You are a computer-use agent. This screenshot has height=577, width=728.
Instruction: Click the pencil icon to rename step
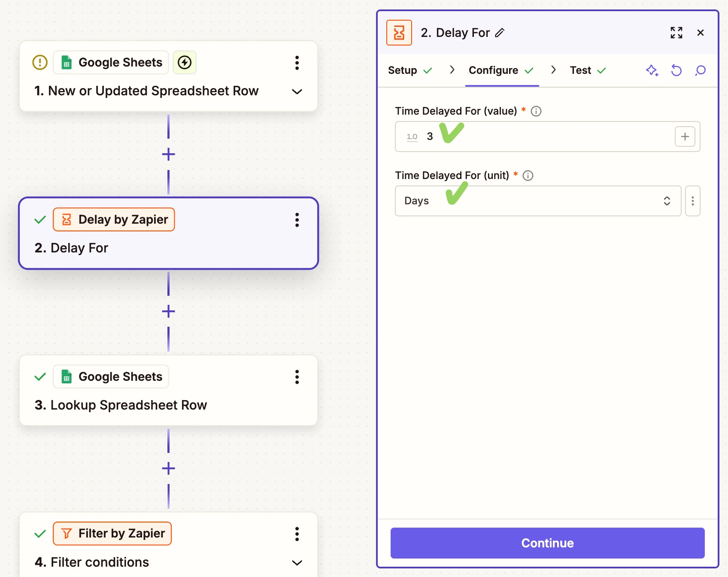tap(500, 33)
